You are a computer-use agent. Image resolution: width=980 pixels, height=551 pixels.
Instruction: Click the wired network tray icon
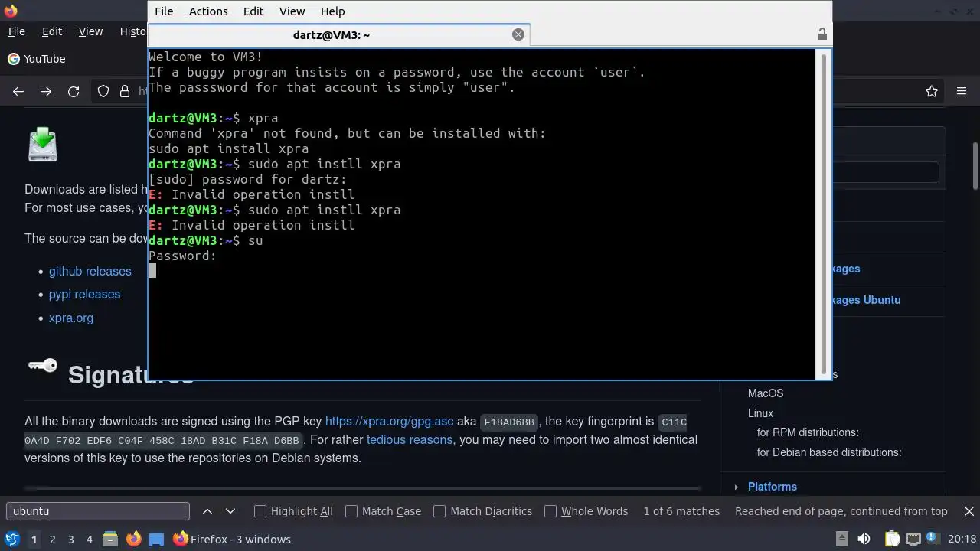[x=913, y=540]
